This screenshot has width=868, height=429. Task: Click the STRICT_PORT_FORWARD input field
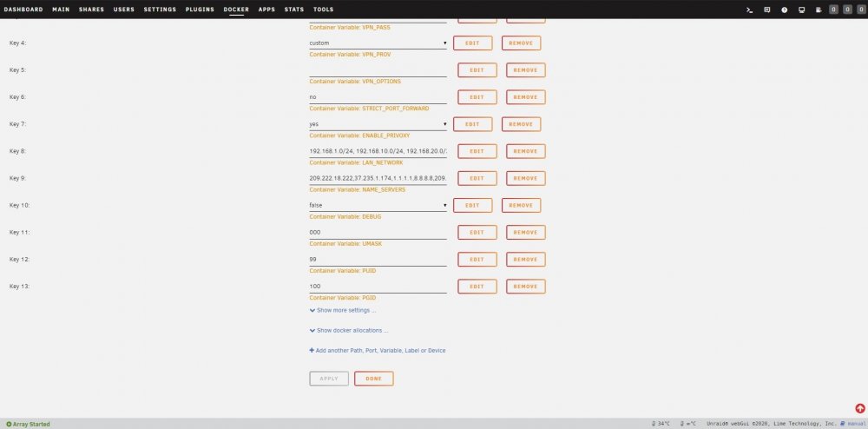pos(378,97)
